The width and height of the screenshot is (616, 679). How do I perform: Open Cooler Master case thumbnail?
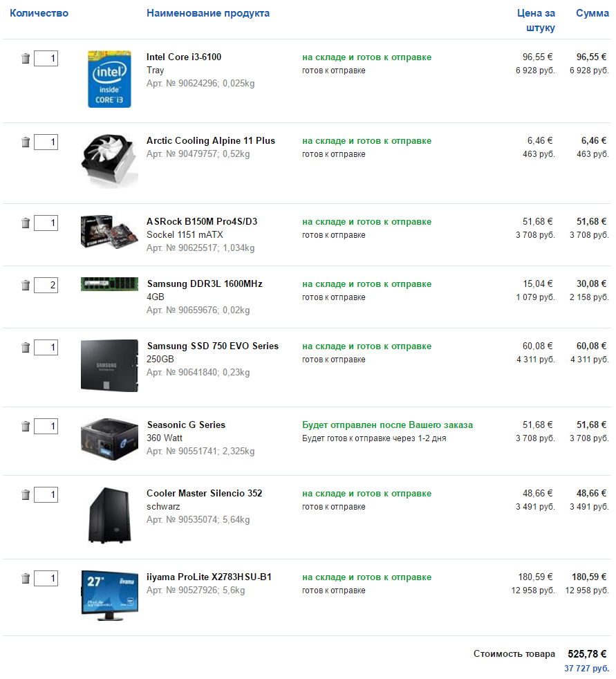(x=109, y=515)
